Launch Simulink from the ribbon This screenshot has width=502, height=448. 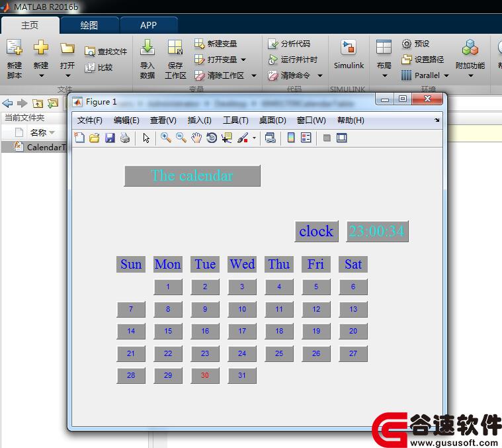click(349, 54)
